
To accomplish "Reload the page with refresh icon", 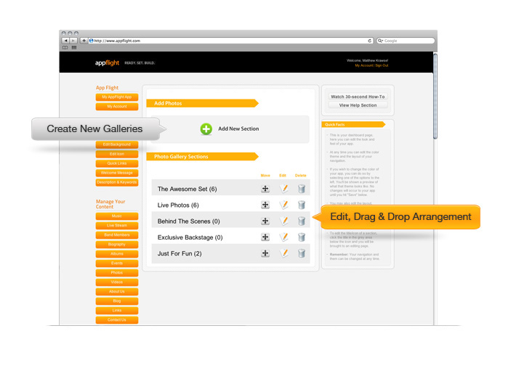I will [369, 41].
